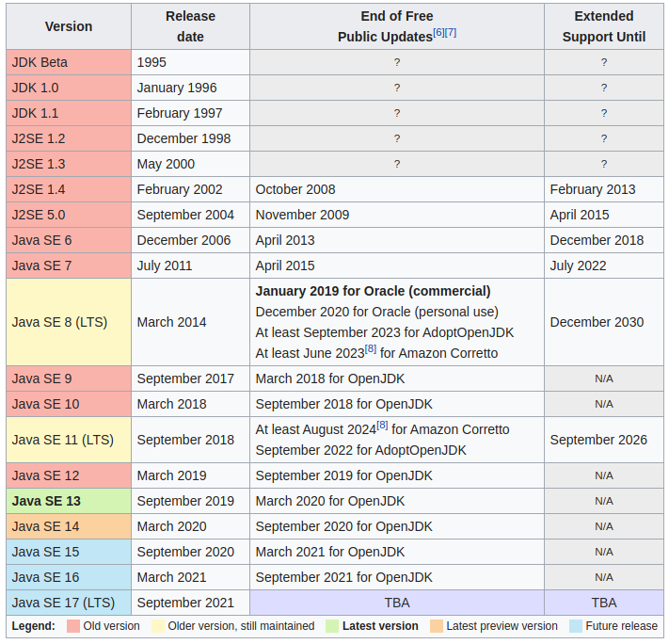Screen dimensions: 669x644
Task: Select the Java SE 11 (LTS) cell
Action: [x=69, y=440]
